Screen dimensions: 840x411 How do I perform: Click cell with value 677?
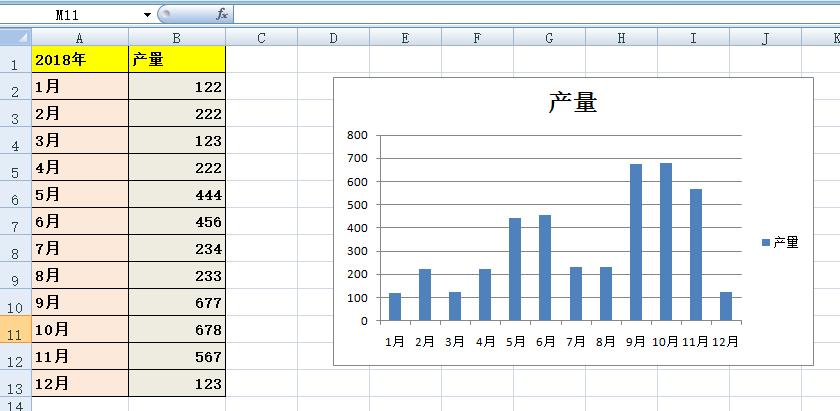(x=177, y=302)
